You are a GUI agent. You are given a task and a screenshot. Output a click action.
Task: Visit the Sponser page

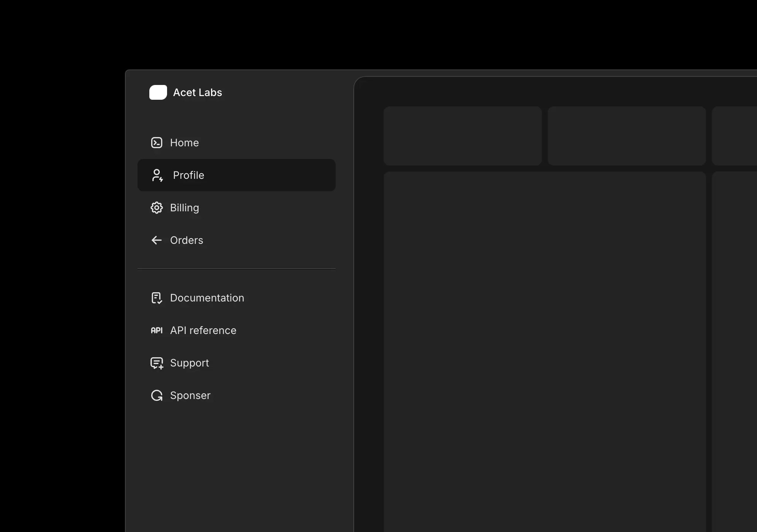pos(190,395)
